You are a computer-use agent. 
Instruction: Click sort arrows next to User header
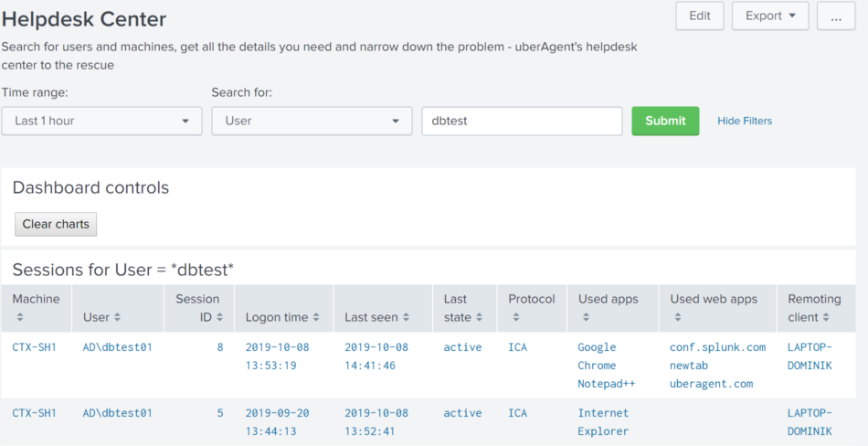click(x=117, y=317)
